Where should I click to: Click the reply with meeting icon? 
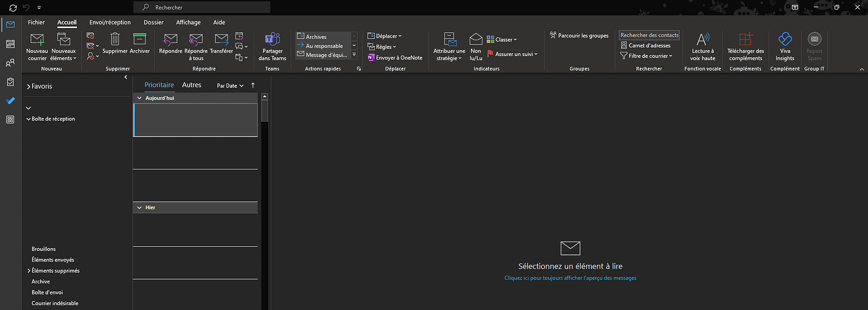tap(240, 36)
